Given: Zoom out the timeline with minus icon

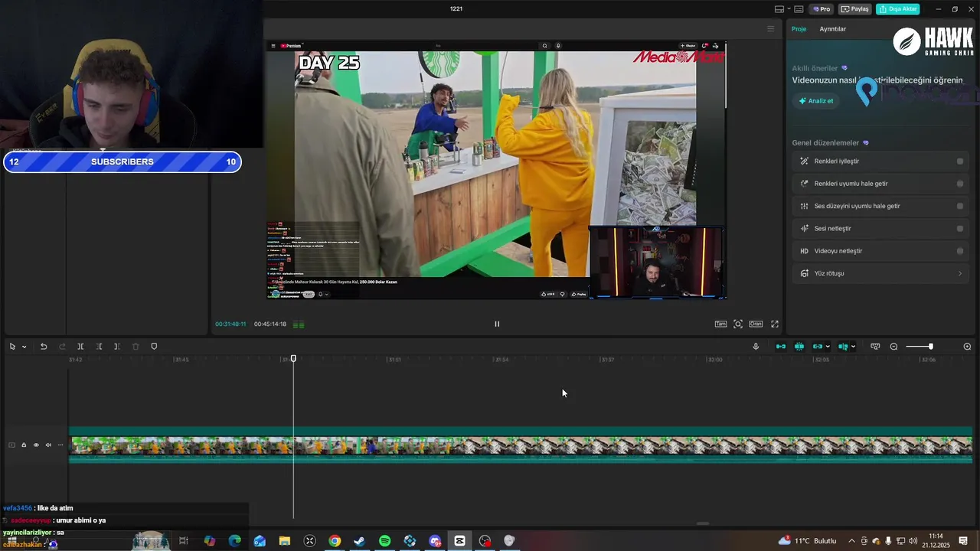Looking at the screenshot, I should click(893, 347).
